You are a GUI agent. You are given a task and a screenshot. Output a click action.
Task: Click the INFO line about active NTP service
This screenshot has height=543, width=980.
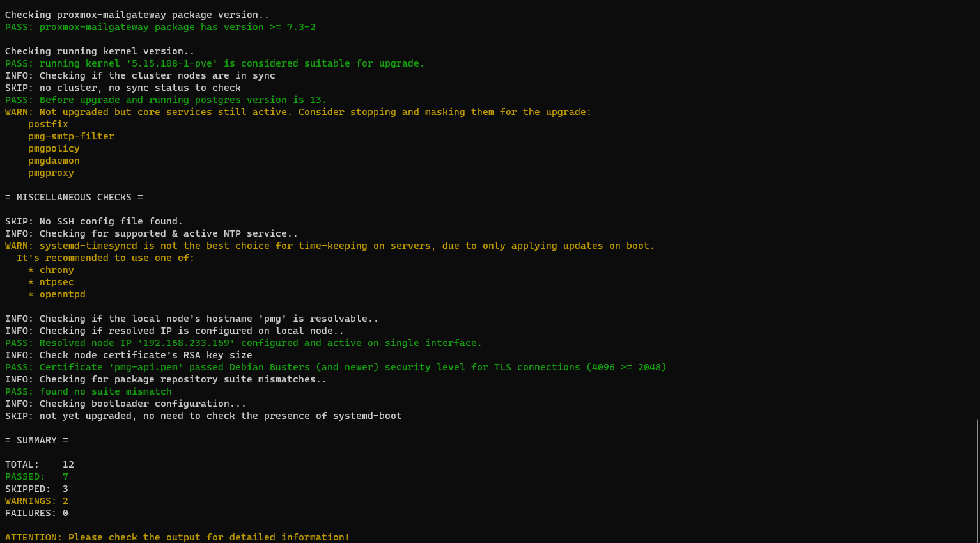point(152,233)
